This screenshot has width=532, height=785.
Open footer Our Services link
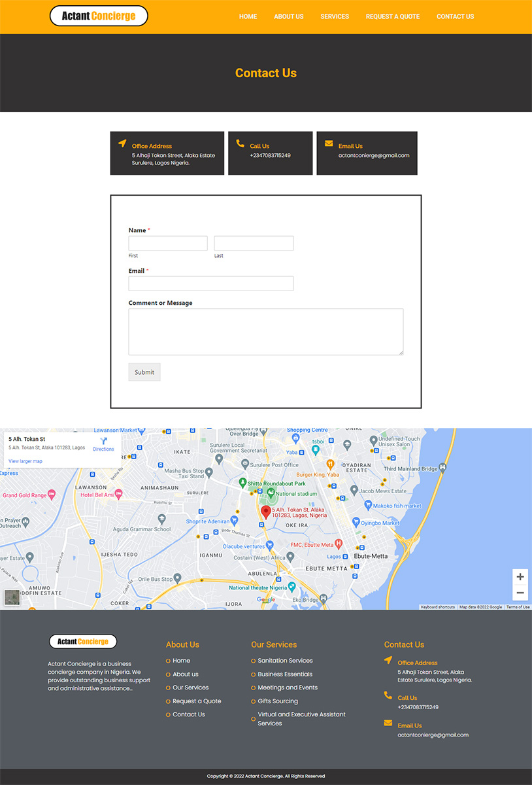(191, 688)
